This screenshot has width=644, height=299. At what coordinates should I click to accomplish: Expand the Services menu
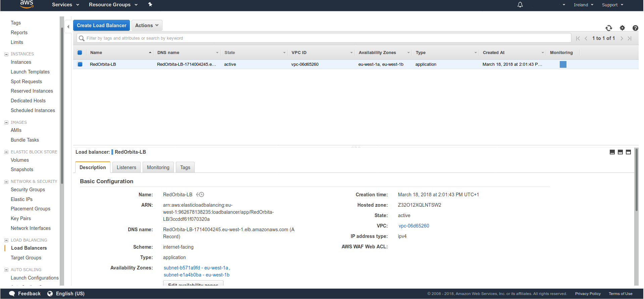click(x=65, y=5)
